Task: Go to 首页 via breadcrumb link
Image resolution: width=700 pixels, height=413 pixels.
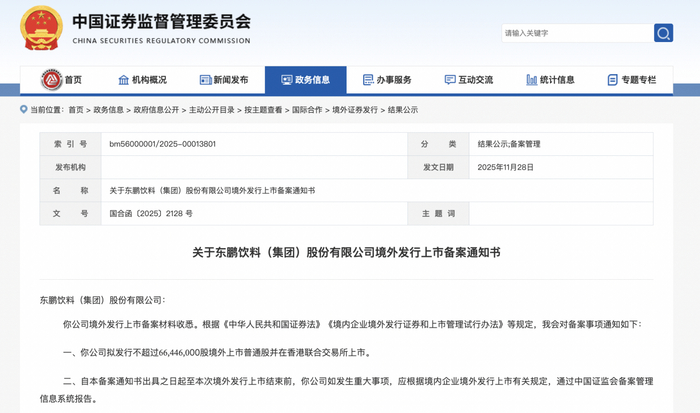Action: [x=76, y=110]
